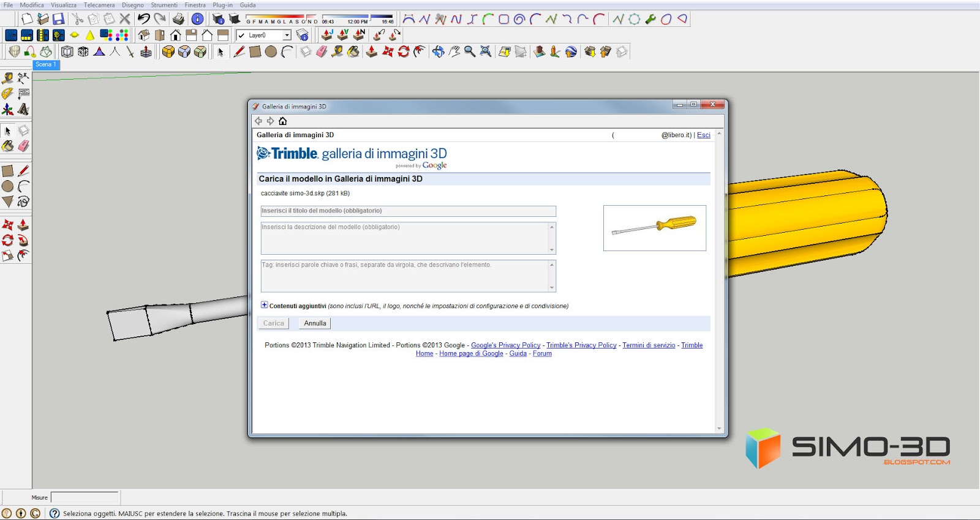The image size is (980, 520).
Task: Select the Tape Measure tool in left palette
Action: (8, 78)
